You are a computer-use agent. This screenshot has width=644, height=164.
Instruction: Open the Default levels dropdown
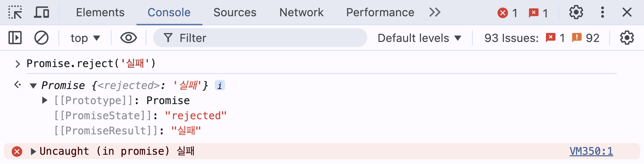click(x=419, y=38)
